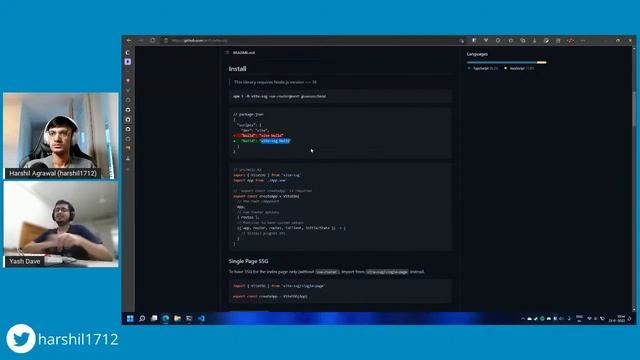Click Yash Dave webcam thumbnail
640x360 pixels.
(x=61, y=224)
